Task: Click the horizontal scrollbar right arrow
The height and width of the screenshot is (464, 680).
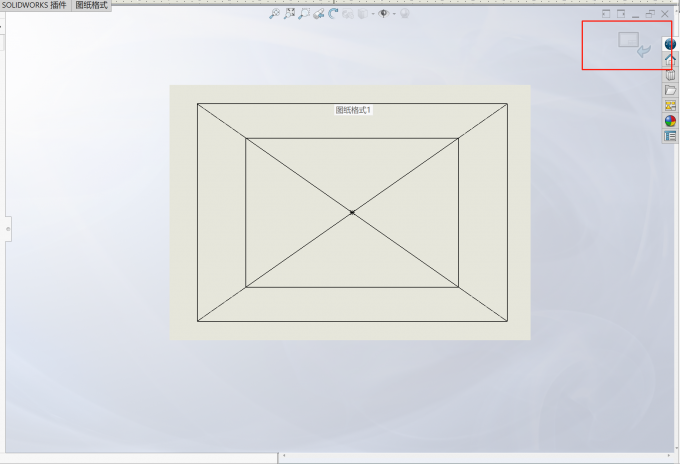Action: pos(669,456)
